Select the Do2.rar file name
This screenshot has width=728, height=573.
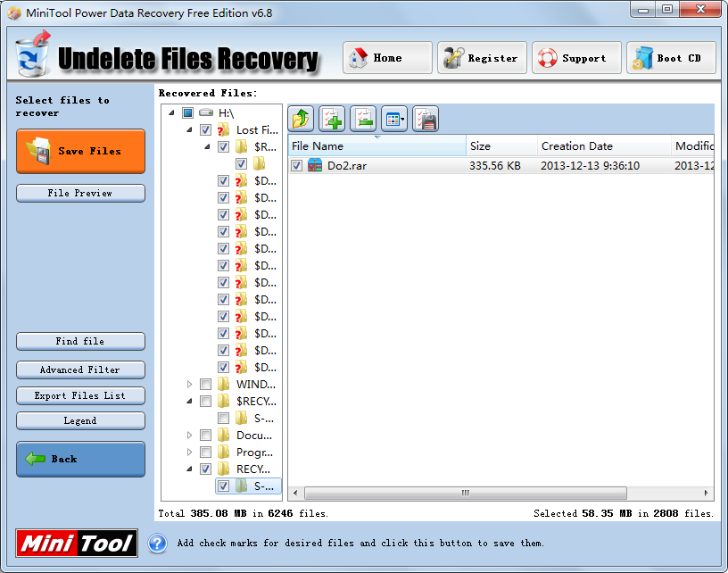347,166
